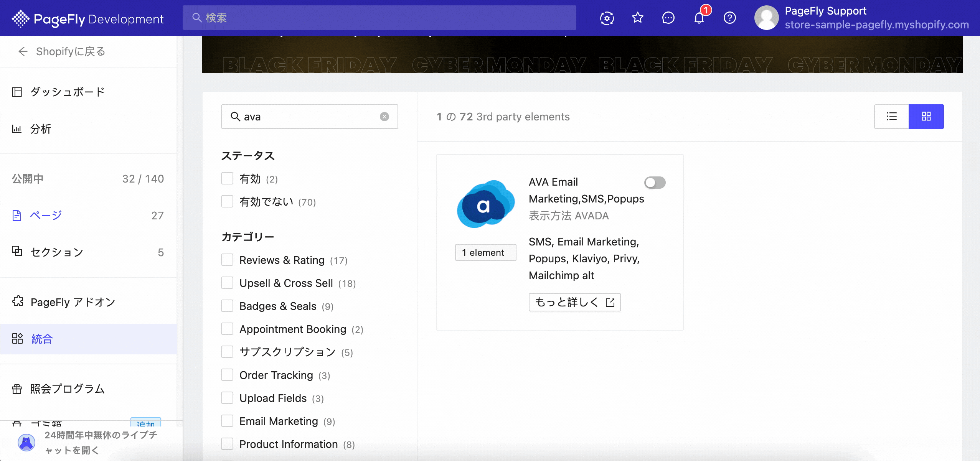Click the セクション section icon
Viewport: 980px width, 461px height.
[17, 251]
